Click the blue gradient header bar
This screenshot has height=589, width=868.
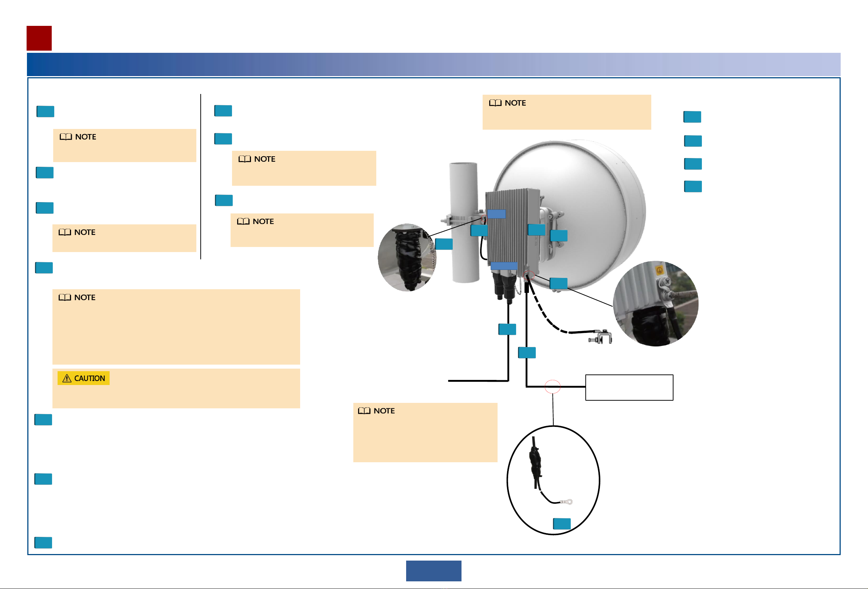[x=433, y=64]
